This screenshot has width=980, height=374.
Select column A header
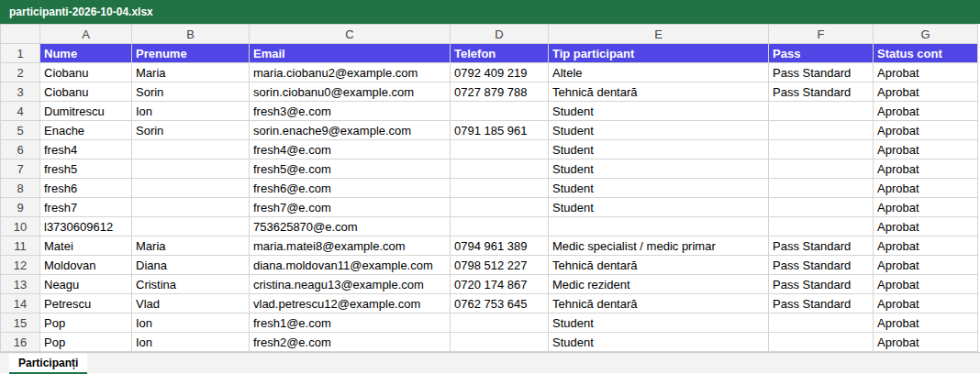[x=85, y=34]
